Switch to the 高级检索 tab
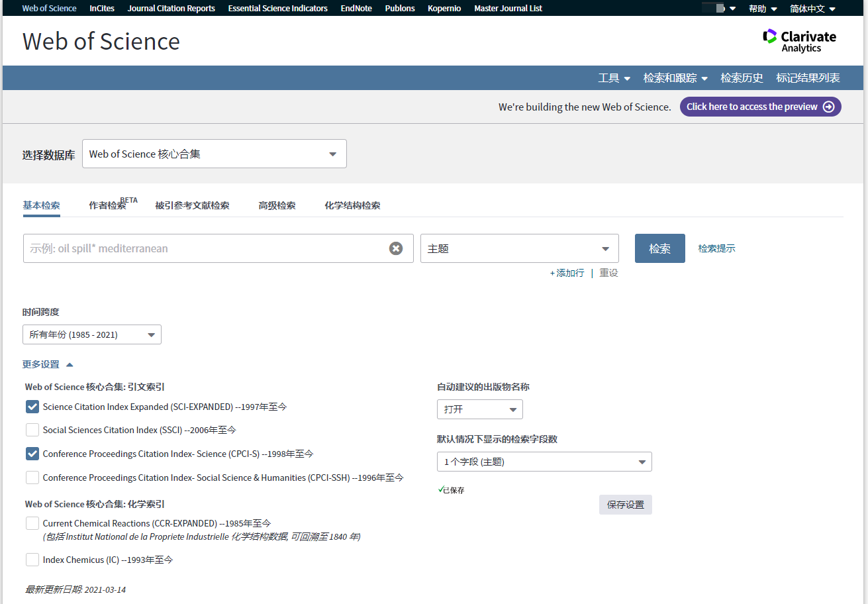 (277, 205)
